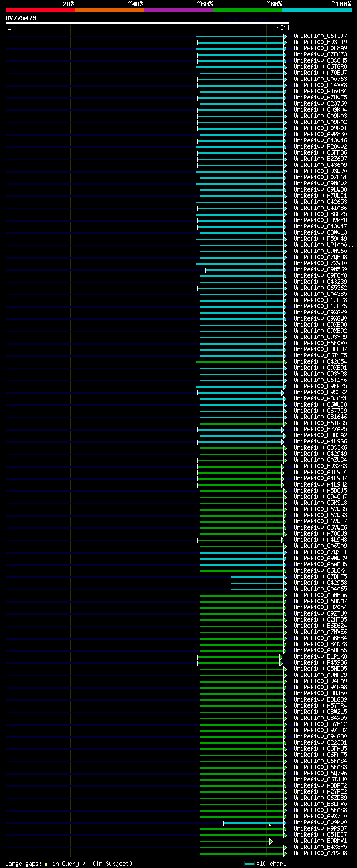This screenshot has height=868, width=357.
Task: Select label UniRef100_A7QQU9
Action: [320, 533]
